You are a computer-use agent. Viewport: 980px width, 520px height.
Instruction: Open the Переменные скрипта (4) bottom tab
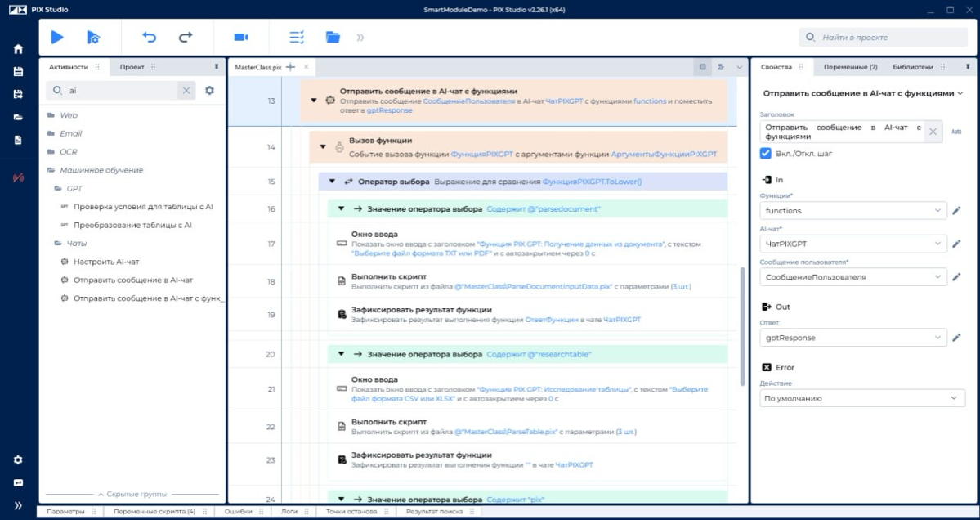154,511
